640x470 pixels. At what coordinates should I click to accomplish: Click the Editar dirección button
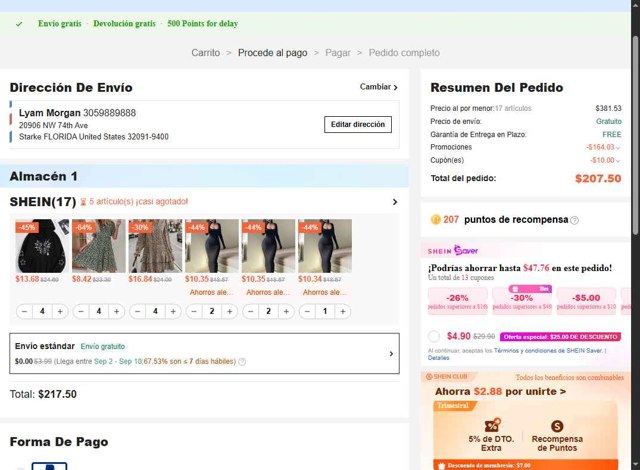(x=358, y=124)
